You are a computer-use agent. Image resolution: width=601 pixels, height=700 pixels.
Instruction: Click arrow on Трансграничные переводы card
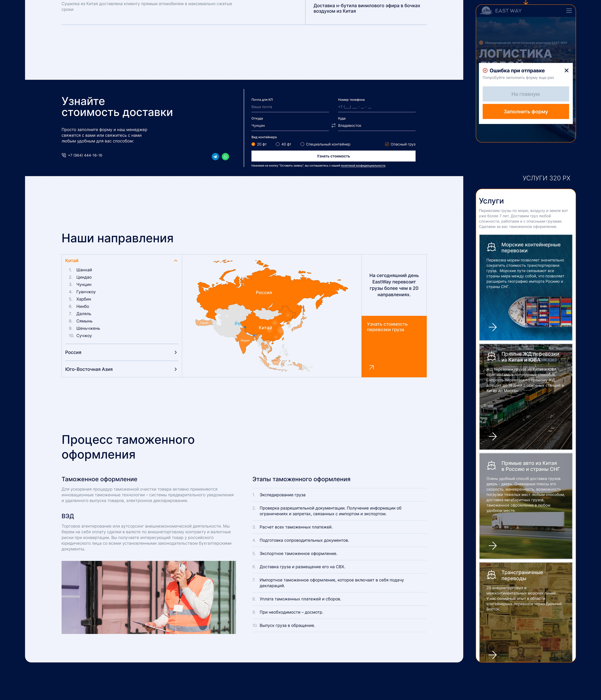[x=493, y=655]
